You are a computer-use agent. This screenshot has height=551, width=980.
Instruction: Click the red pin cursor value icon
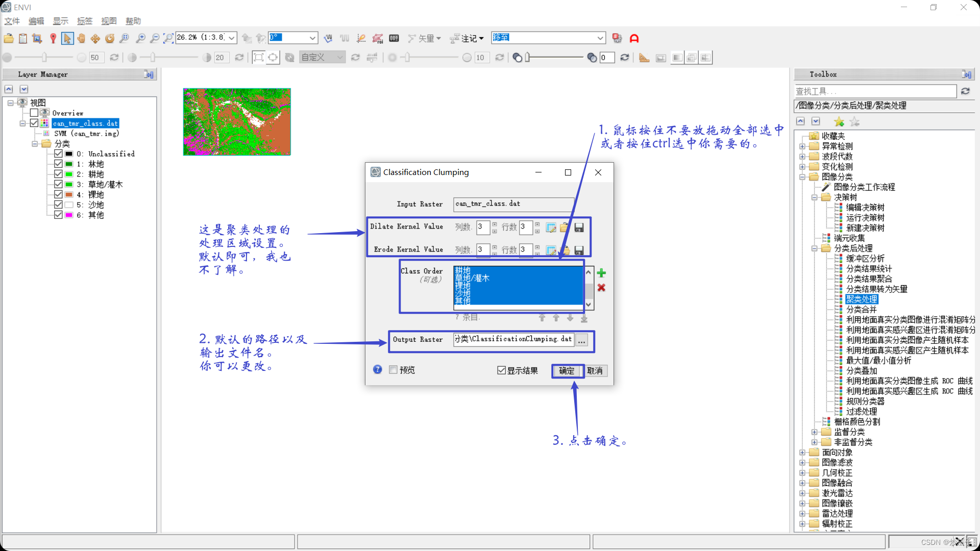[53, 38]
